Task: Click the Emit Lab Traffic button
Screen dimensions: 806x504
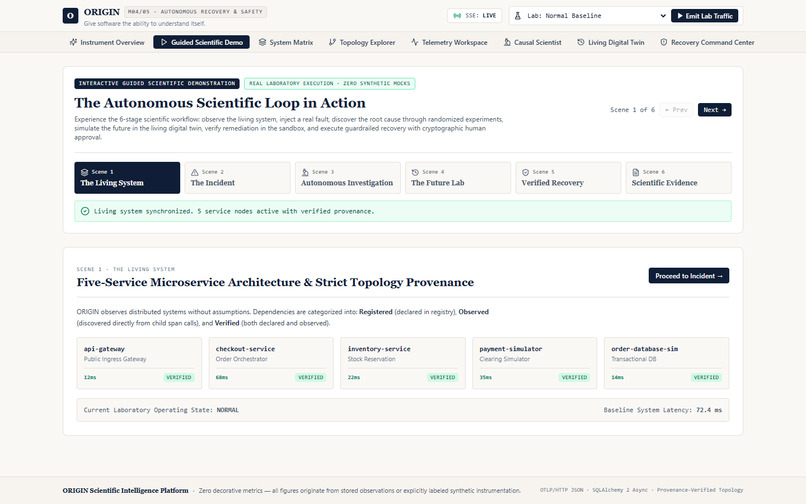Action: pos(705,16)
